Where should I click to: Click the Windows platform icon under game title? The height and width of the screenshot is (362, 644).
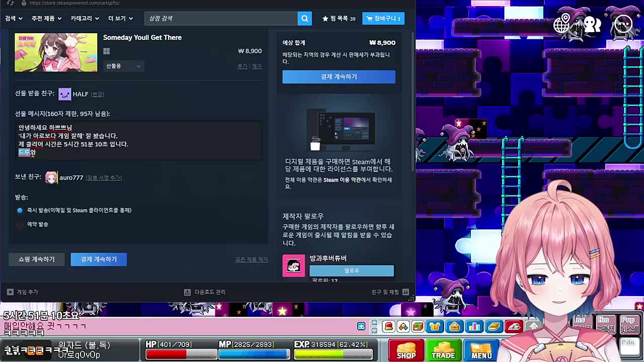coord(106,51)
